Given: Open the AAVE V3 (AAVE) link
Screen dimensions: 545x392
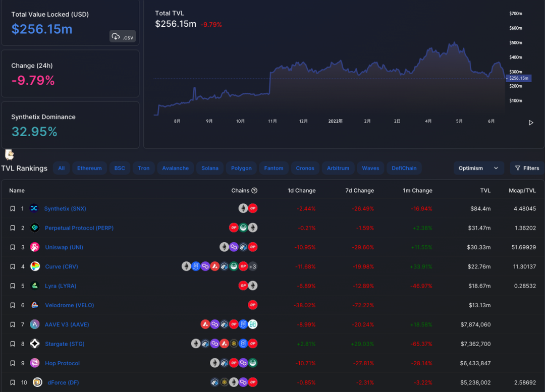Looking at the screenshot, I should click(x=67, y=324).
